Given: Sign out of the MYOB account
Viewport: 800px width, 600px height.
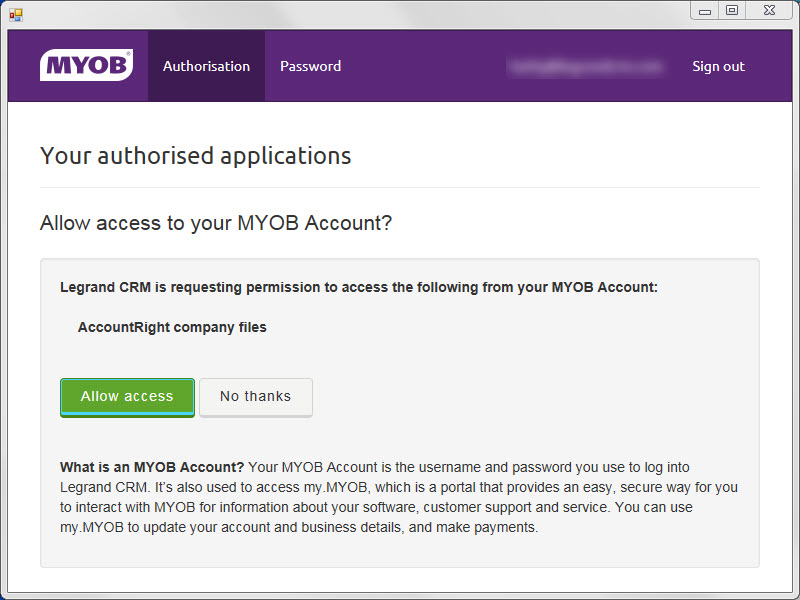Looking at the screenshot, I should click(718, 66).
